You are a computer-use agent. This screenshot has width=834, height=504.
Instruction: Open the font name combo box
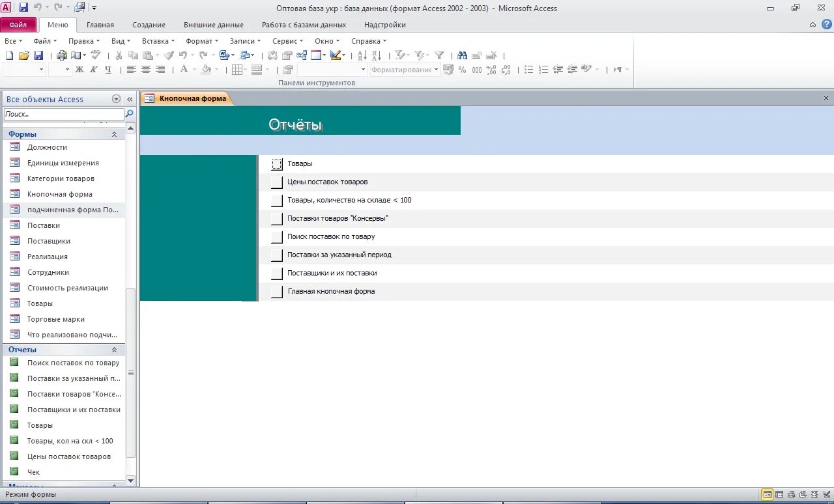coord(24,70)
